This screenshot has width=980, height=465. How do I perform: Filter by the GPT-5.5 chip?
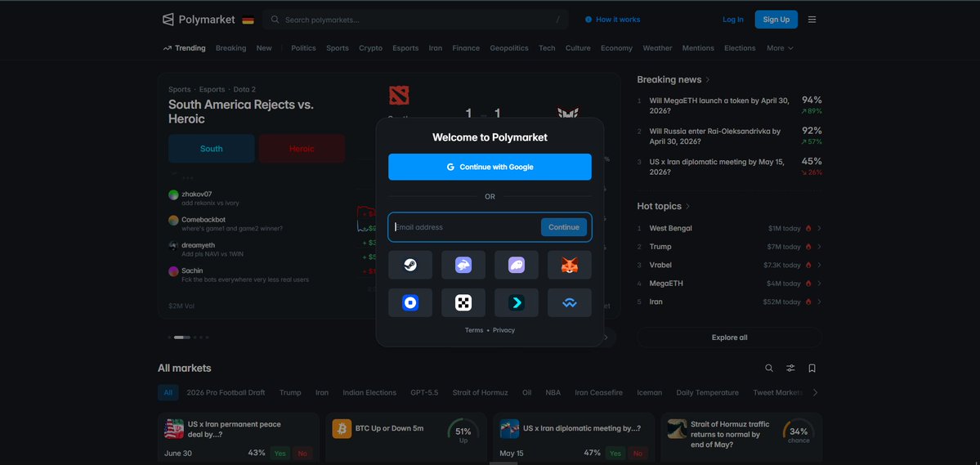[x=424, y=392]
